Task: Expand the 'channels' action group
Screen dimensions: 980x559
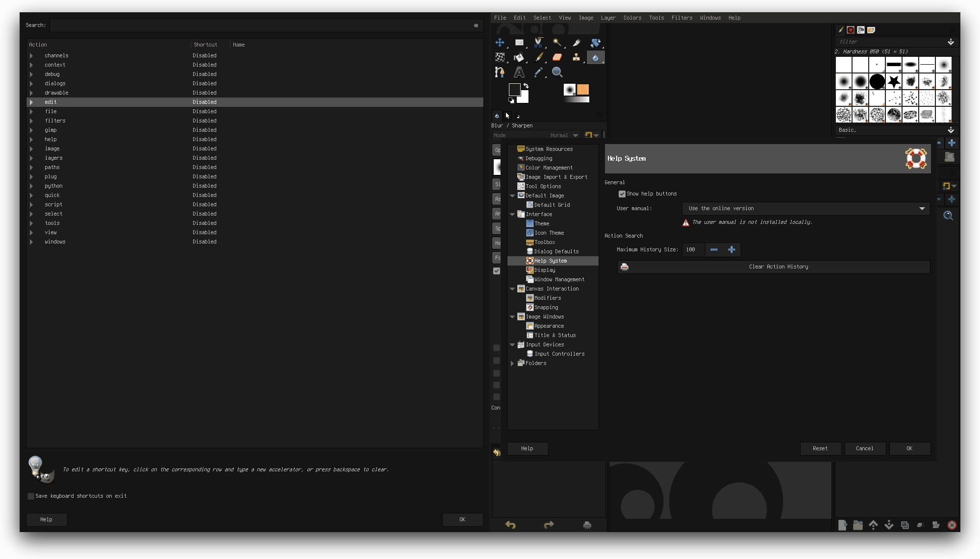Action: 31,56
